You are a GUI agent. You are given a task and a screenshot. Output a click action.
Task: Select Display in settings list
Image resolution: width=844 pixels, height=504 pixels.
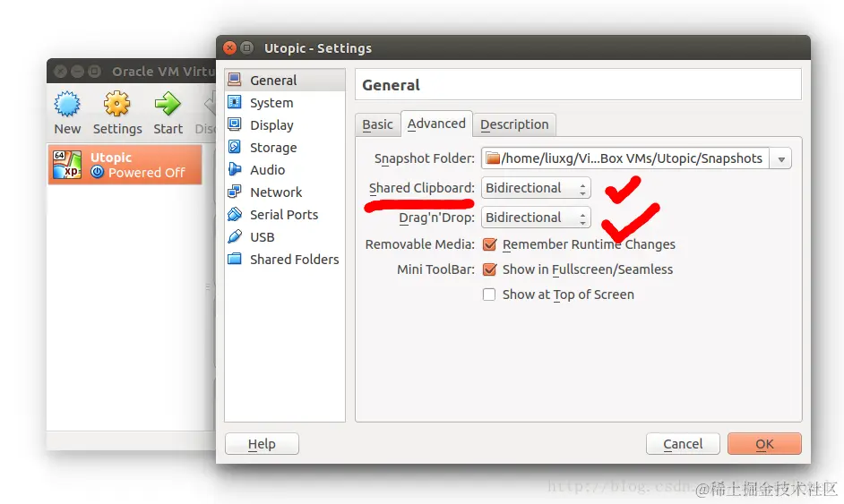tap(285, 125)
